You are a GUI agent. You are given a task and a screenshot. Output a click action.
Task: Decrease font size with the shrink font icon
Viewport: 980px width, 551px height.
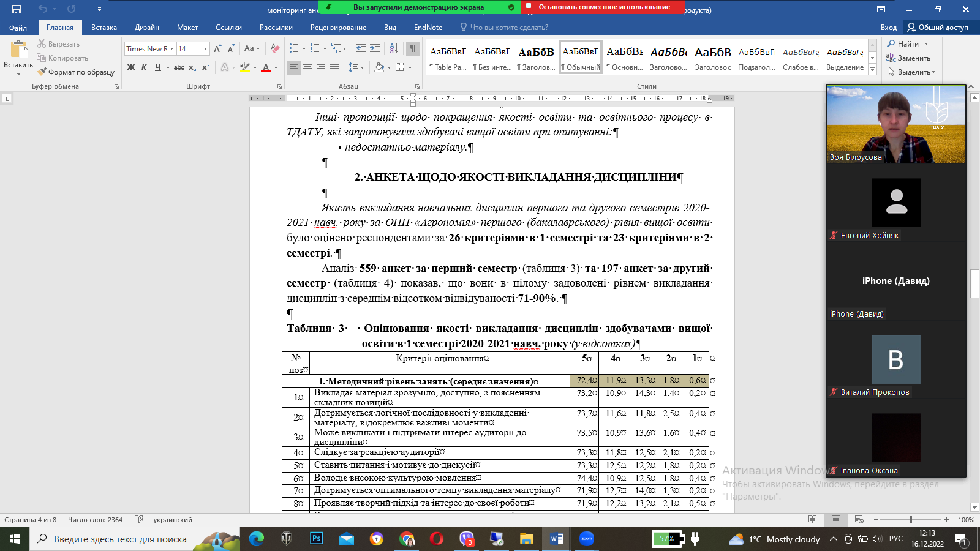click(x=231, y=49)
